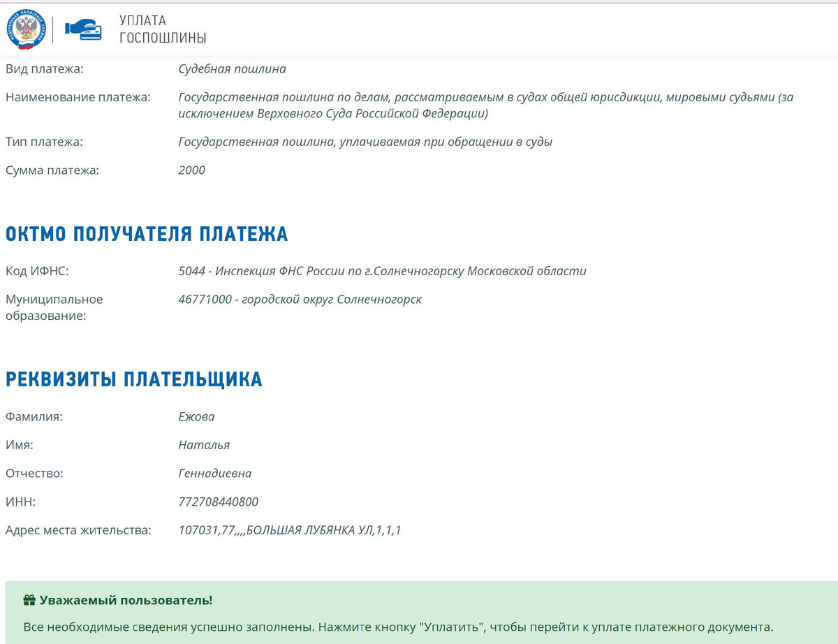
Task: Click the label Отчество:
Action: (x=34, y=474)
